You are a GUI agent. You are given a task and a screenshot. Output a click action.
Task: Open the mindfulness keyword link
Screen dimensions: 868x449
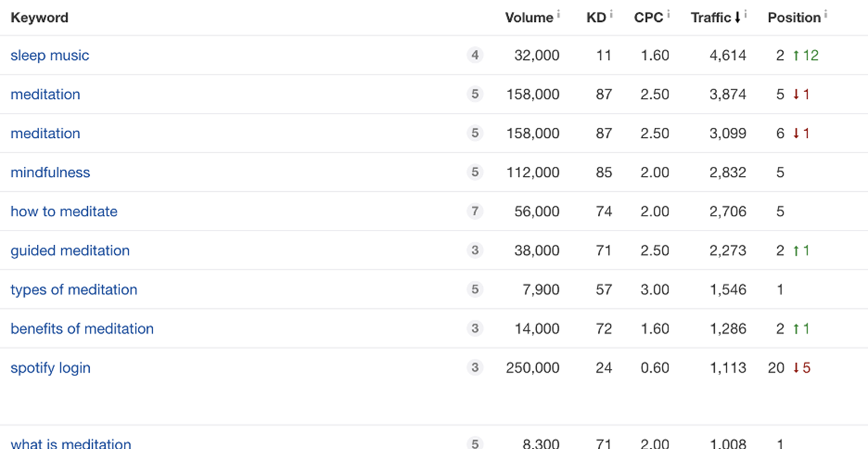coord(50,172)
